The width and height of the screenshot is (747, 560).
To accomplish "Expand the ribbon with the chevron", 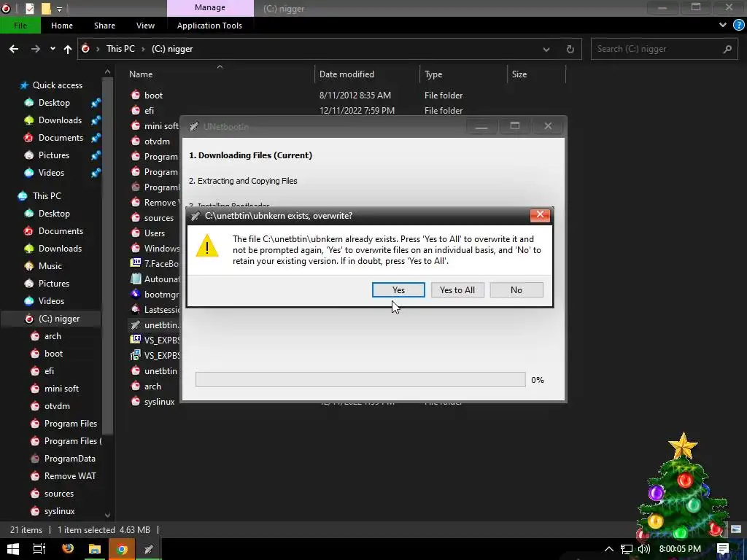I will point(723,26).
